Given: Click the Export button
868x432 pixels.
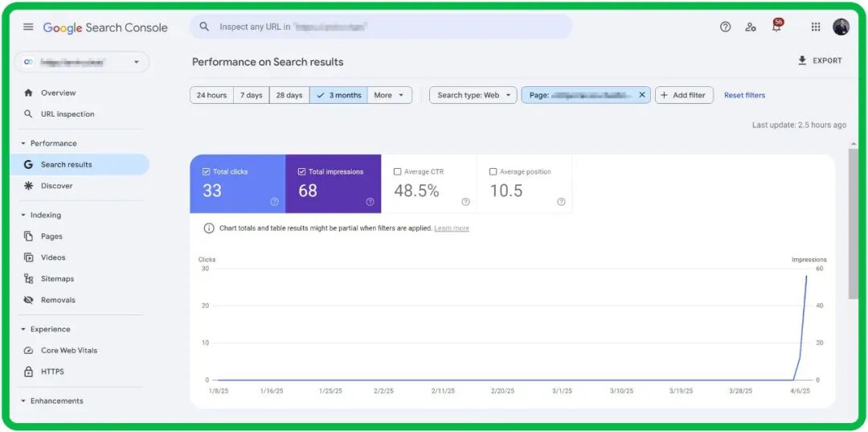Looking at the screenshot, I should tap(819, 60).
